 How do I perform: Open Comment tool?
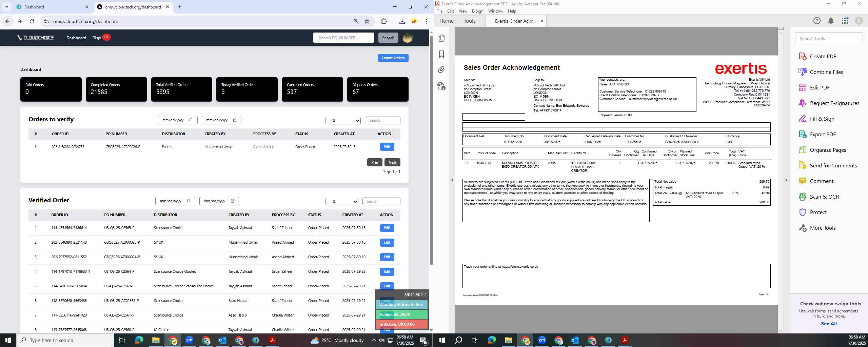816,181
